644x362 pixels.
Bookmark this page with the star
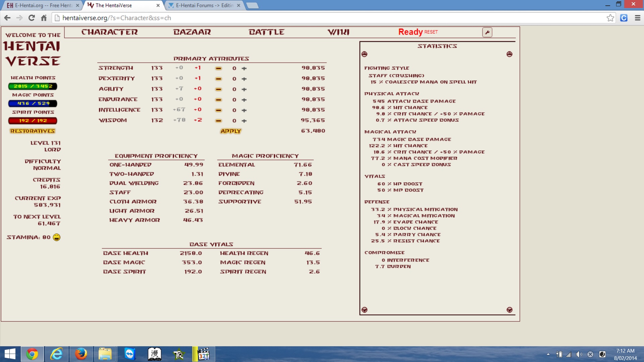[x=610, y=18]
